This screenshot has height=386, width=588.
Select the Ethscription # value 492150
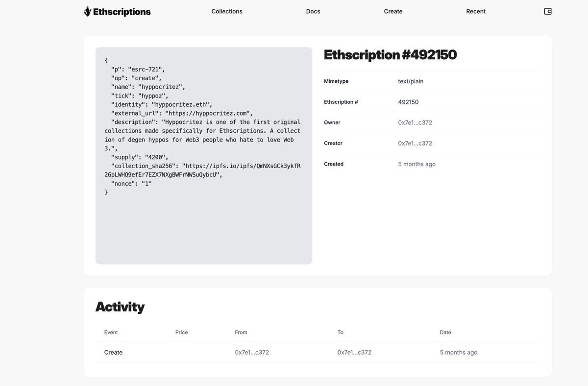pyautogui.click(x=408, y=102)
